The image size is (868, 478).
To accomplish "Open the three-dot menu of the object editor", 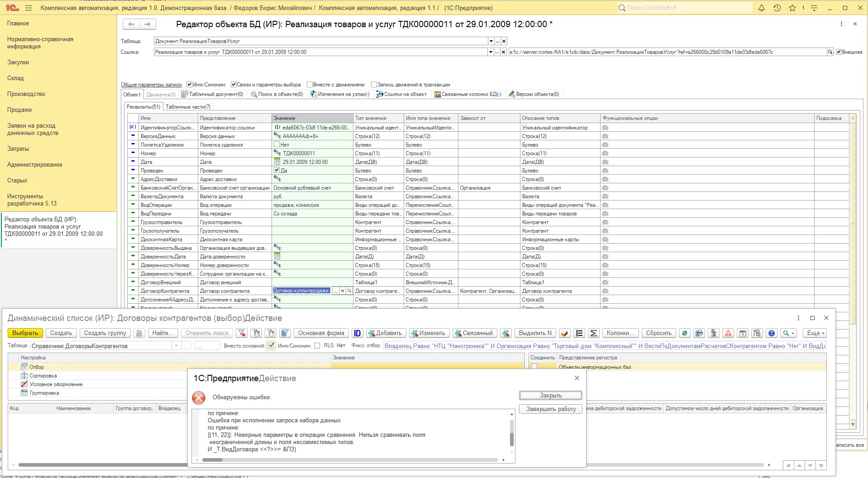I will 841,24.
